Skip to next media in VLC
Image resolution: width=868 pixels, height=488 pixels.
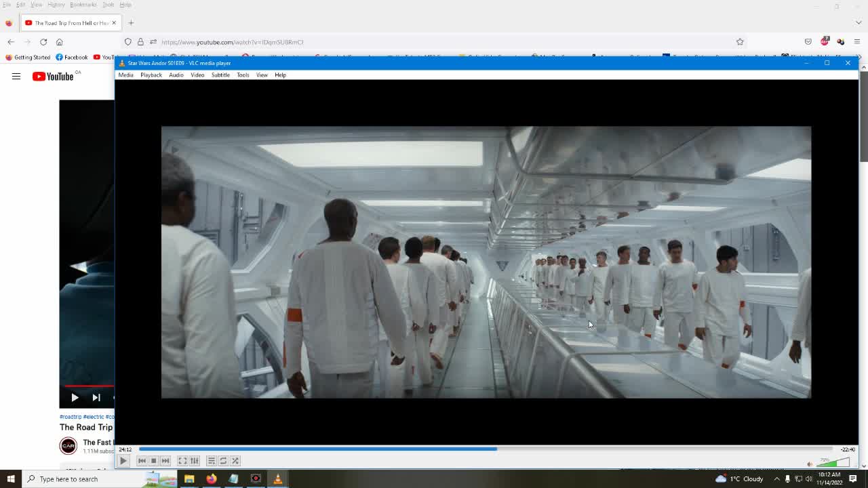(165, 461)
